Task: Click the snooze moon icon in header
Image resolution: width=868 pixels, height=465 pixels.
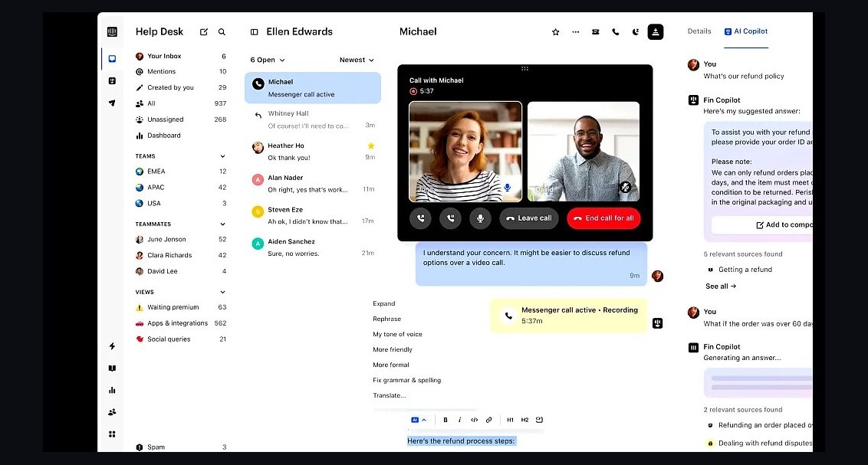Action: [x=635, y=32]
